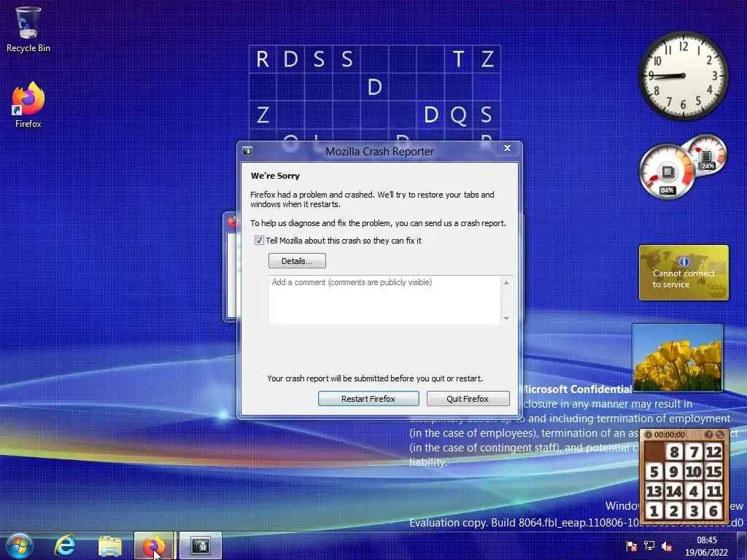This screenshot has width=747, height=560.
Task: Click Quit Firefox
Action: [468, 399]
